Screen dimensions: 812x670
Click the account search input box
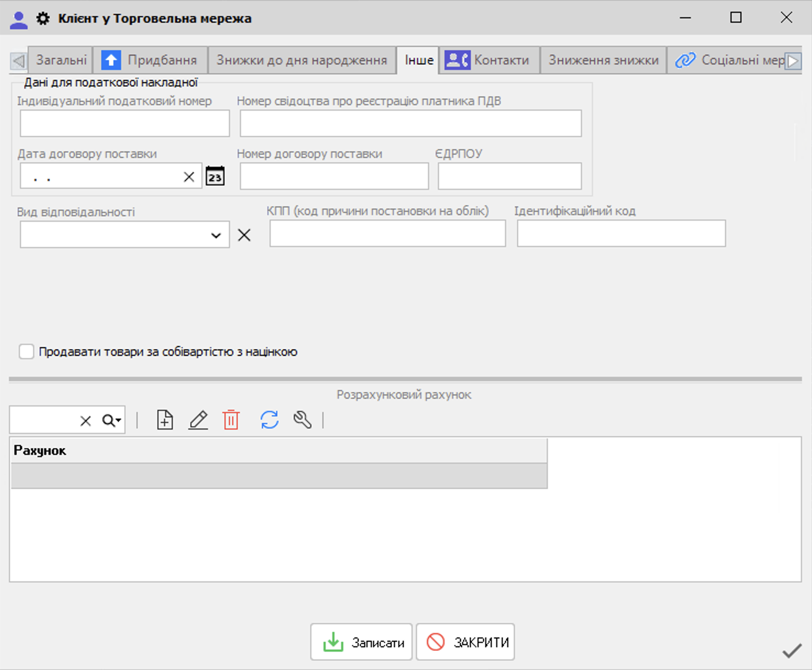coord(44,421)
